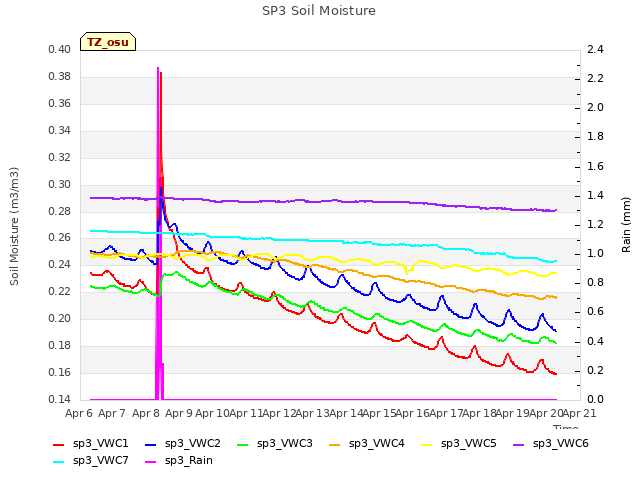
Task: Click the 0.40 left axis value
Action: pos(60,49)
